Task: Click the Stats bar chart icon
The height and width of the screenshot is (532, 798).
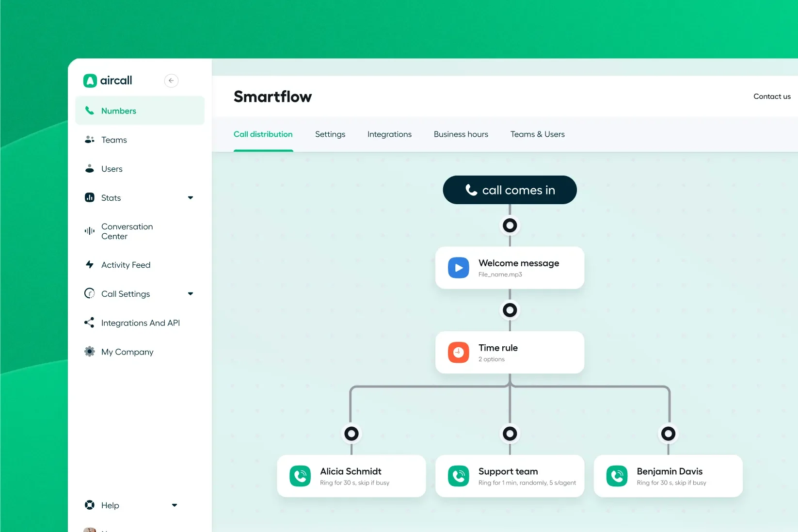Action: click(x=90, y=197)
